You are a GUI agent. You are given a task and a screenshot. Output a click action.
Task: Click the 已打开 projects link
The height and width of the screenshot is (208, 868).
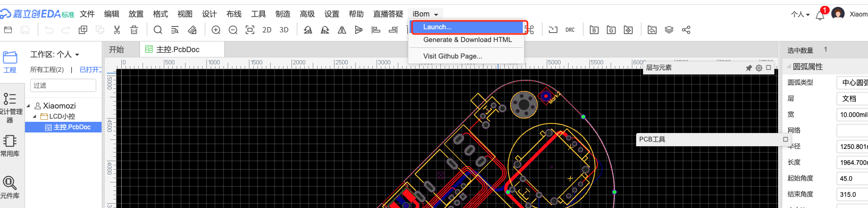(x=90, y=70)
